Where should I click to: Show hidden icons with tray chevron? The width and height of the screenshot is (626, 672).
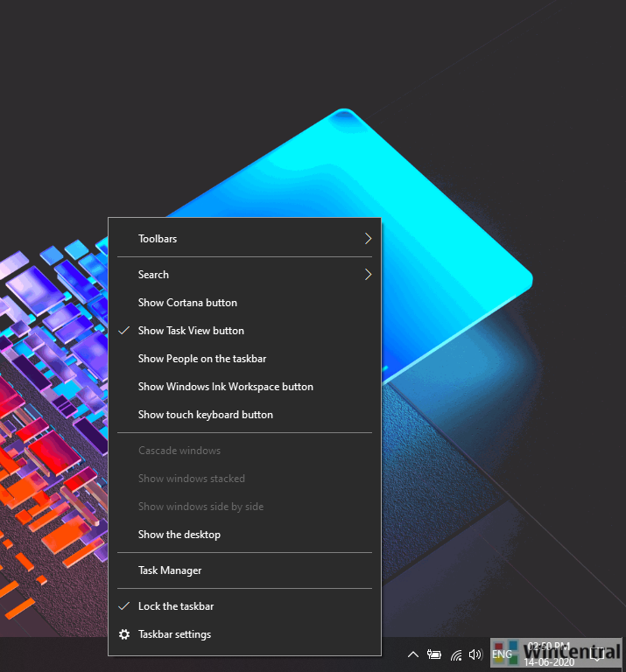click(x=413, y=654)
